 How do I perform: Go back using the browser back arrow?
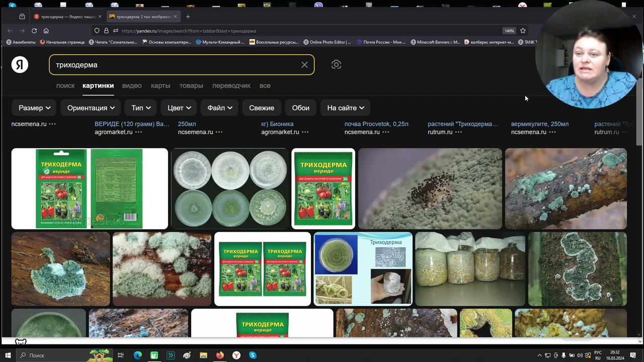(10, 31)
